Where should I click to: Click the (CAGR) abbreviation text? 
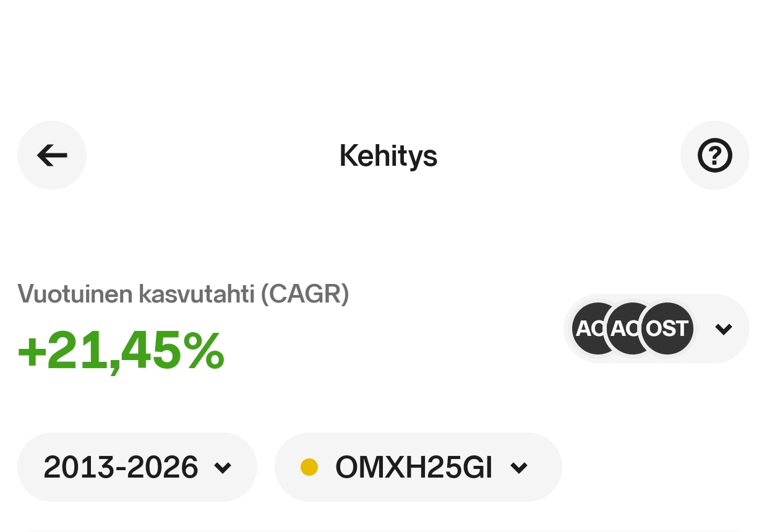click(305, 294)
